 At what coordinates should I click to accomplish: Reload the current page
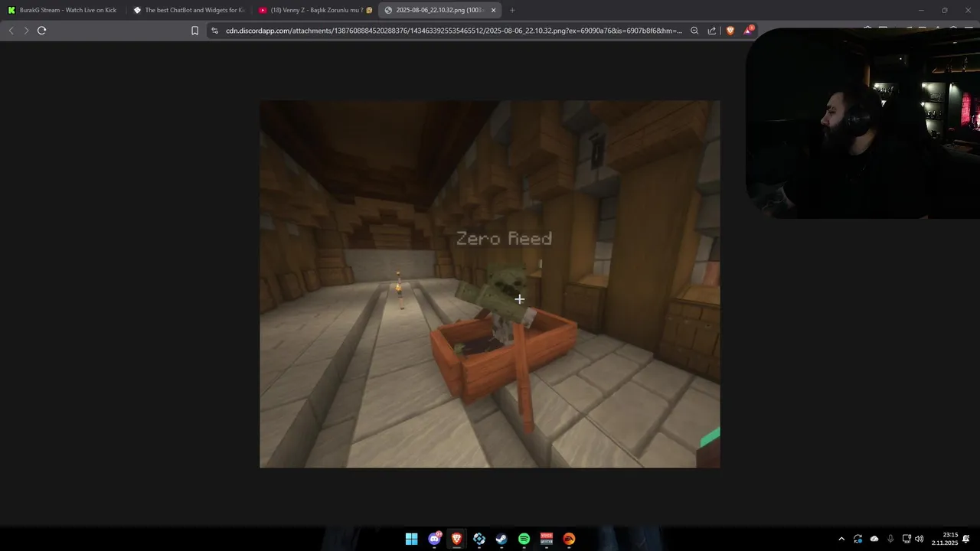pos(41,31)
